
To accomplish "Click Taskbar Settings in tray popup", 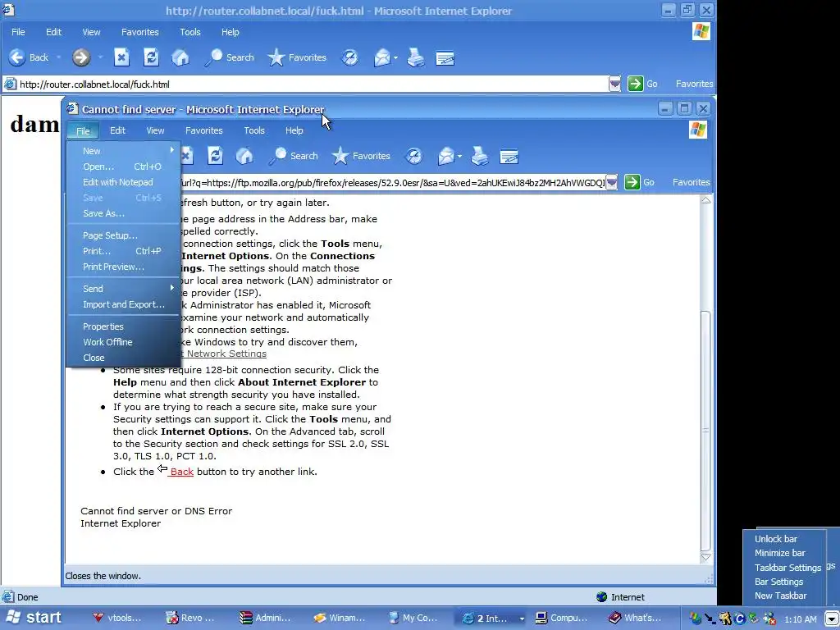I will [787, 568].
